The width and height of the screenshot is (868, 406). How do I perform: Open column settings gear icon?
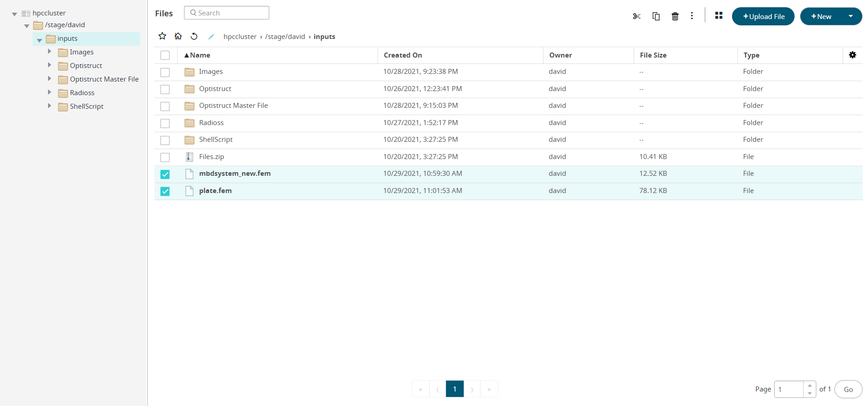(853, 55)
